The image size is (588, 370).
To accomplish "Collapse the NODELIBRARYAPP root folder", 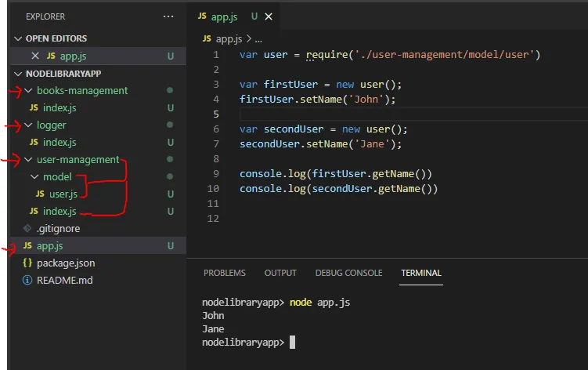I will pos(19,73).
